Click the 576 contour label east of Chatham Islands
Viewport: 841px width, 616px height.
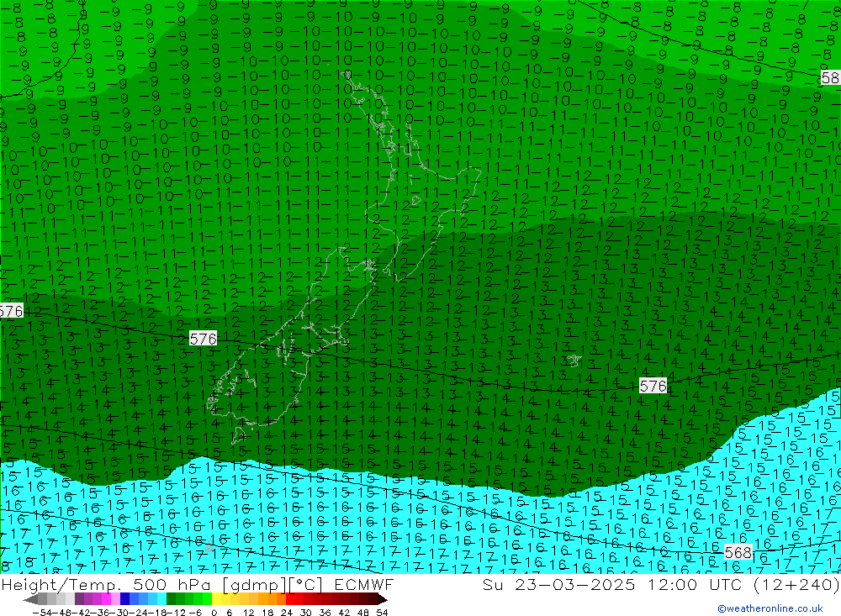coord(653,386)
